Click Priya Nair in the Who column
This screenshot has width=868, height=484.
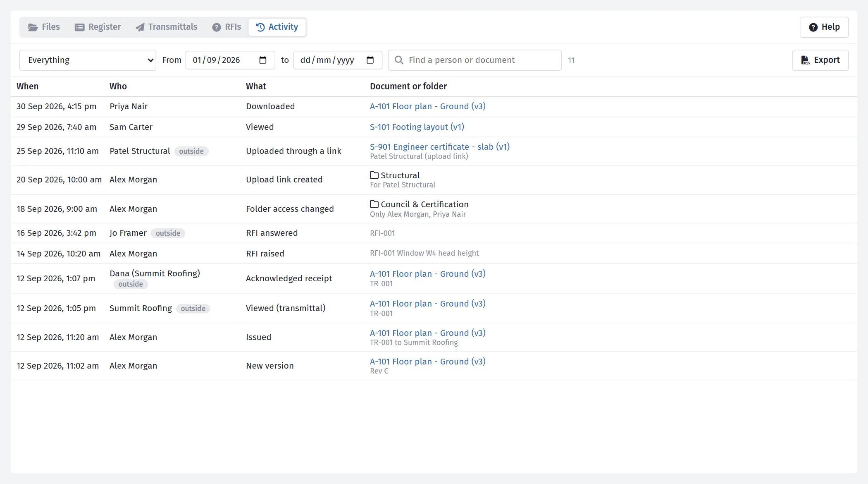point(129,106)
